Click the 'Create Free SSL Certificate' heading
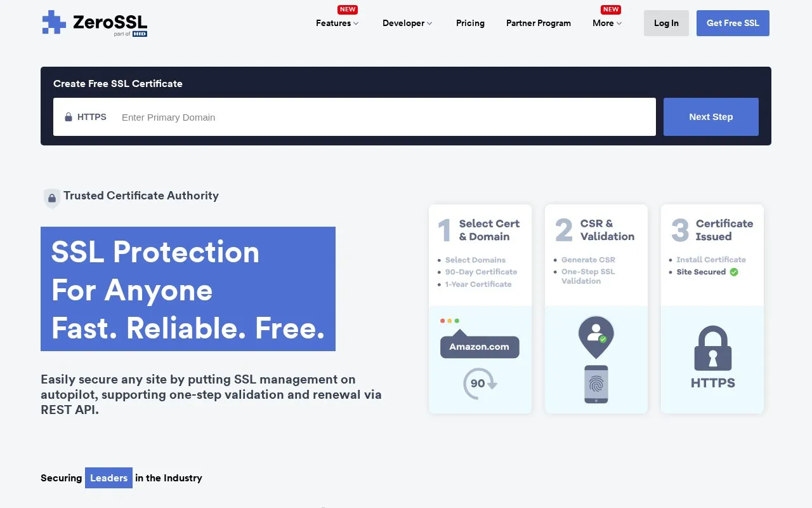Viewport: 812px width, 508px height. coord(118,83)
